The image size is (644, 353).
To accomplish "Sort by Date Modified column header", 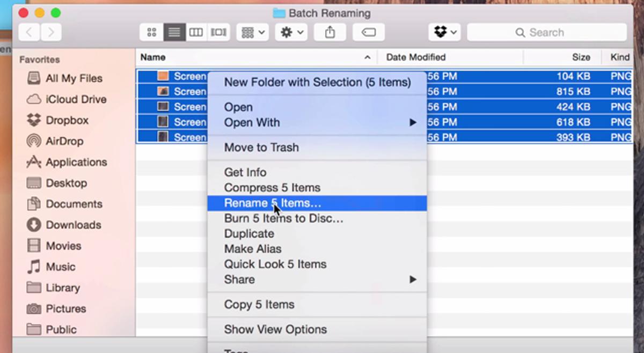I will coord(416,57).
